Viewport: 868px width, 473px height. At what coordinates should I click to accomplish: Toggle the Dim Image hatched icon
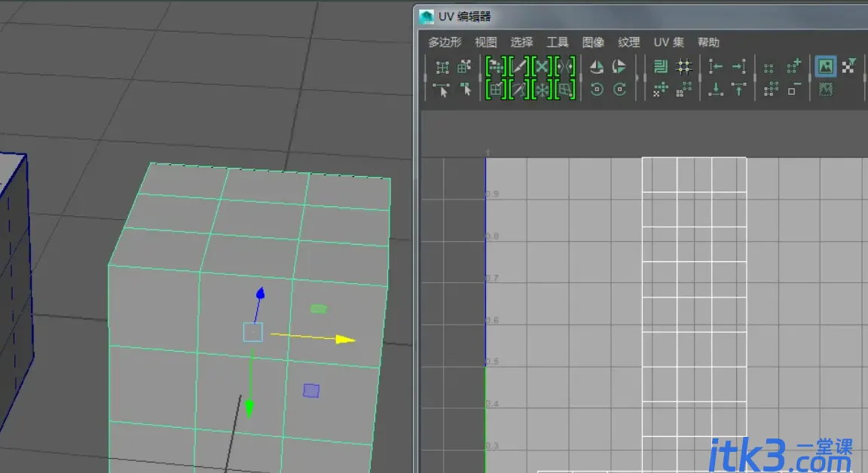pyautogui.click(x=825, y=90)
